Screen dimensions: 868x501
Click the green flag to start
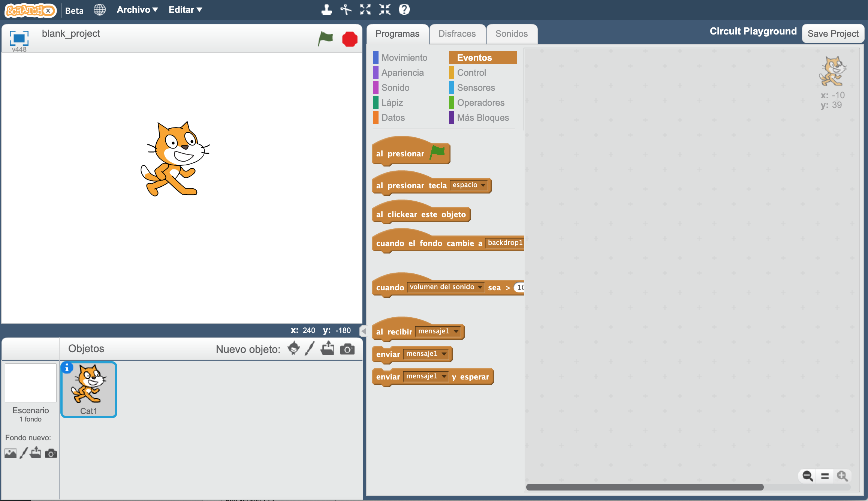tap(325, 38)
